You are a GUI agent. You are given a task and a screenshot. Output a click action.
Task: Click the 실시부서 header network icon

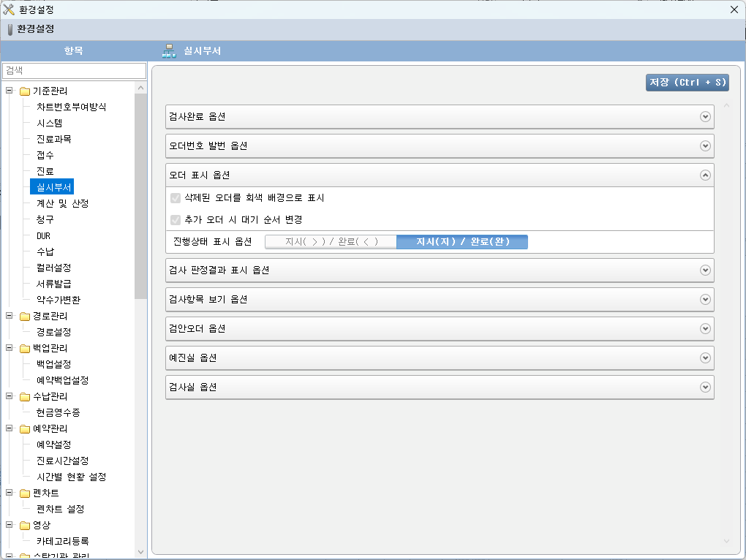tap(169, 51)
